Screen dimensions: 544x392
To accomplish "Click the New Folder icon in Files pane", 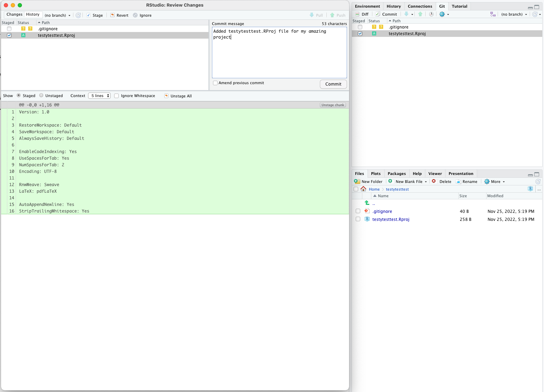I will (357, 181).
